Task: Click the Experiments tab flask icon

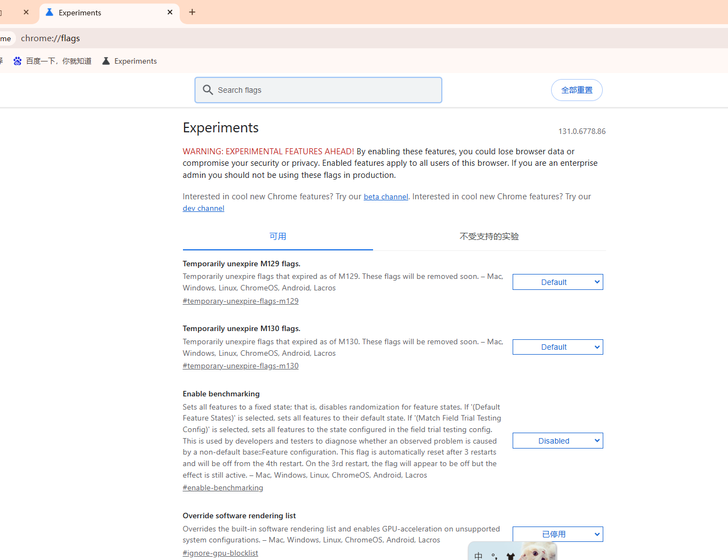Action: [49, 12]
